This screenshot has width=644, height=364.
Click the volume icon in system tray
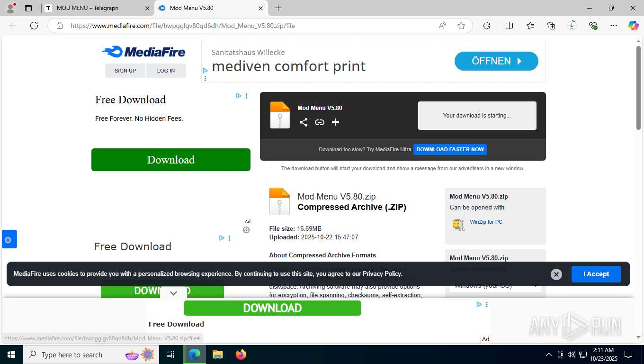coord(572,355)
